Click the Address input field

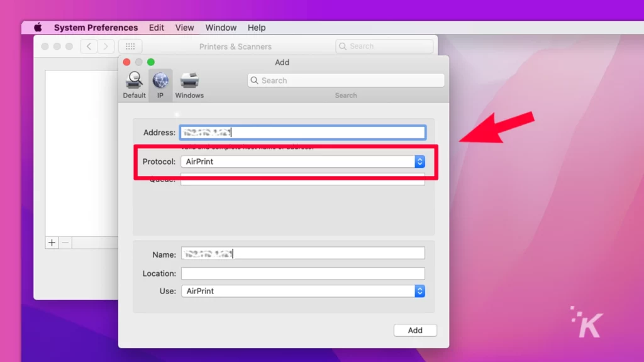point(303,133)
